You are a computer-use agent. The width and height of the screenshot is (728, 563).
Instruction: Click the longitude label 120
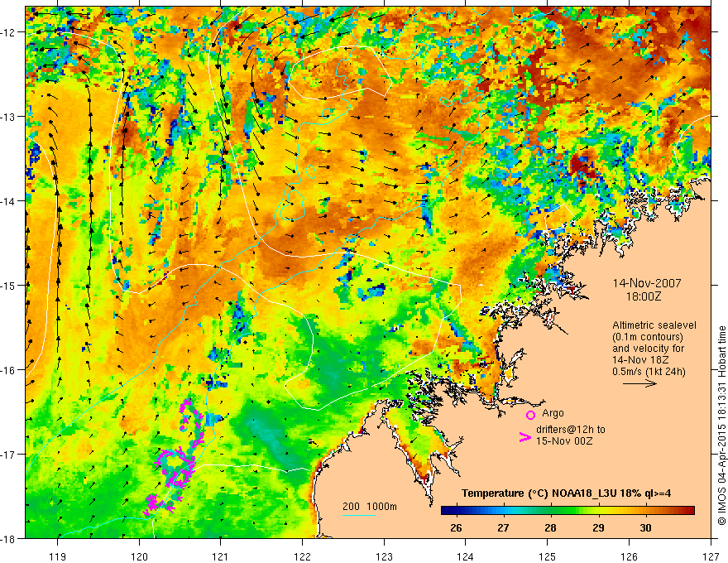click(x=139, y=556)
